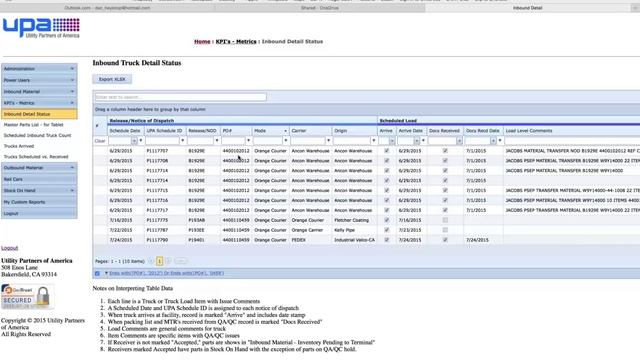Toggle Docs Received checkbox for P1117790
640x360 pixels.
445,240
